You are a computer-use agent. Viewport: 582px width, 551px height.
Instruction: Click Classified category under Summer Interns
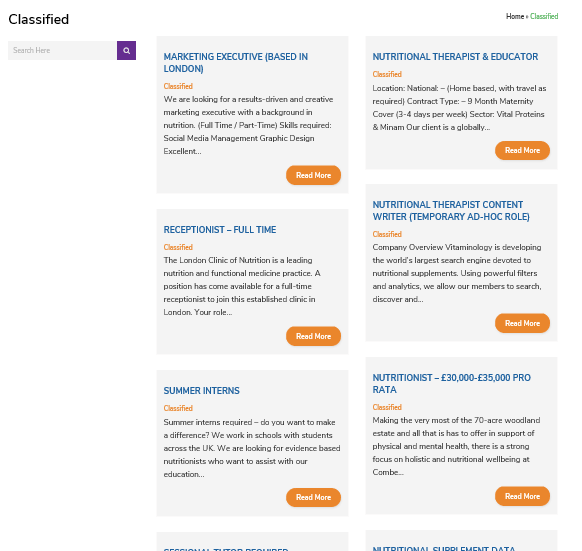click(x=178, y=408)
